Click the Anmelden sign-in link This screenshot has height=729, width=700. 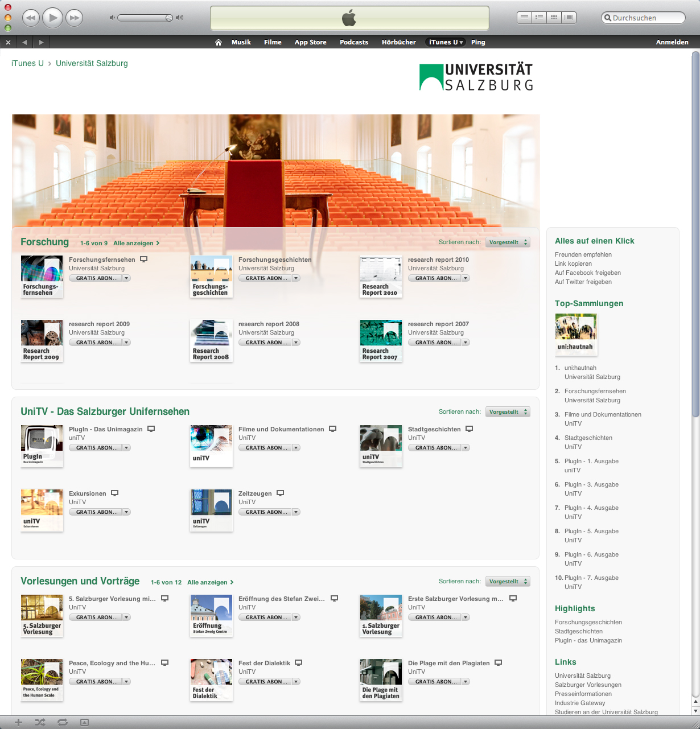(x=672, y=42)
